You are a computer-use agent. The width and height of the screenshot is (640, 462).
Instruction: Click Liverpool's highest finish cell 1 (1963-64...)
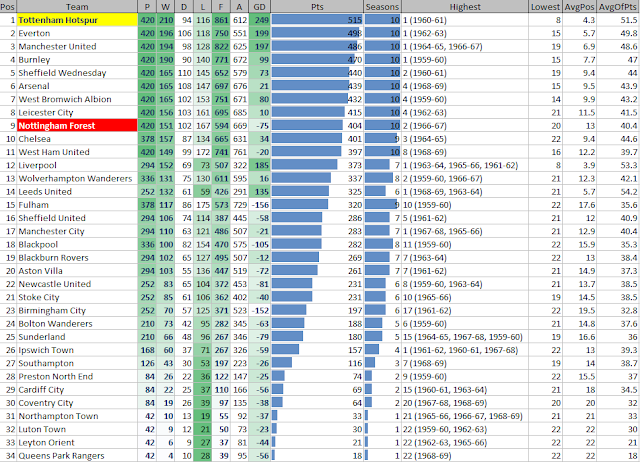pos(465,165)
